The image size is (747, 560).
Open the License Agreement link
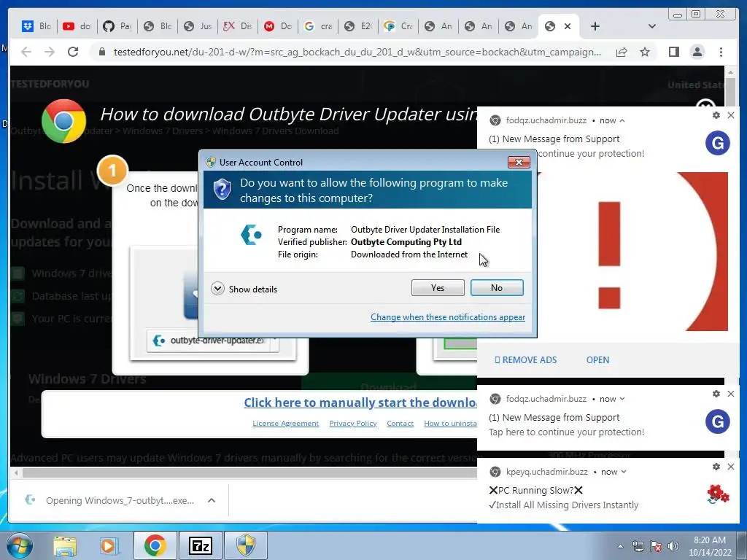pyautogui.click(x=285, y=424)
